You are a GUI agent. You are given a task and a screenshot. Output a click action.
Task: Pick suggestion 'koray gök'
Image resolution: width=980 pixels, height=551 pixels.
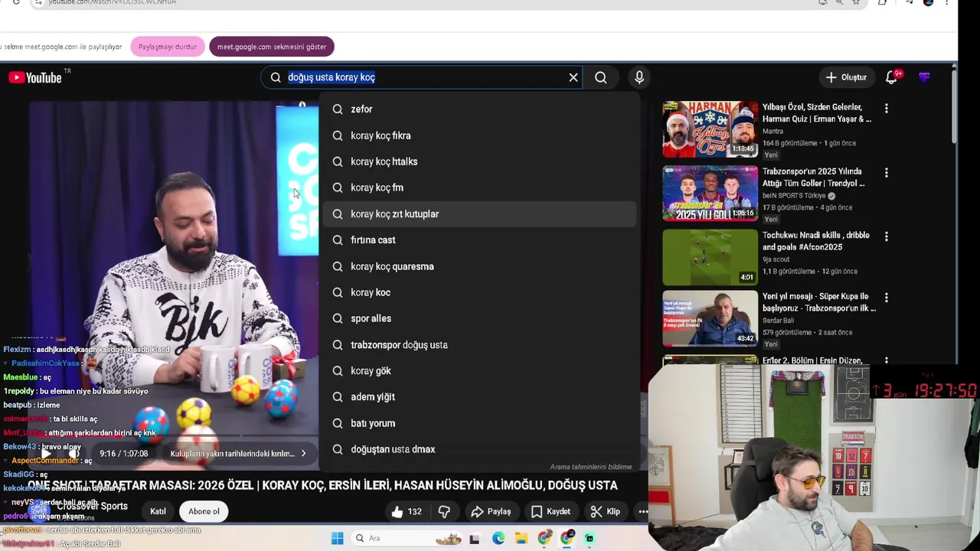479,371
